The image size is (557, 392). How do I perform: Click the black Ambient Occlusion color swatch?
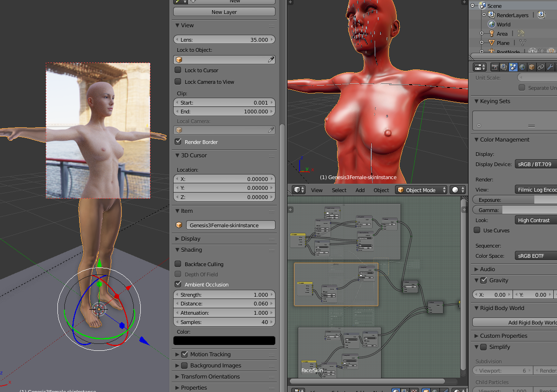[224, 341]
